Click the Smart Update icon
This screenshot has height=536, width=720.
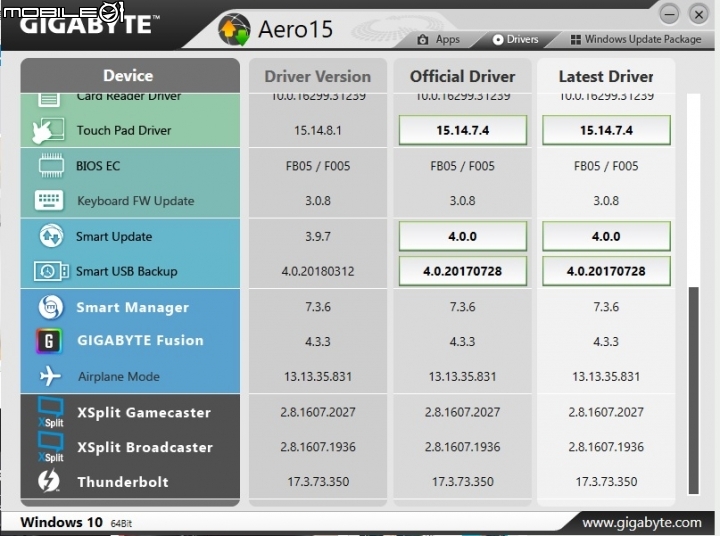click(x=51, y=236)
